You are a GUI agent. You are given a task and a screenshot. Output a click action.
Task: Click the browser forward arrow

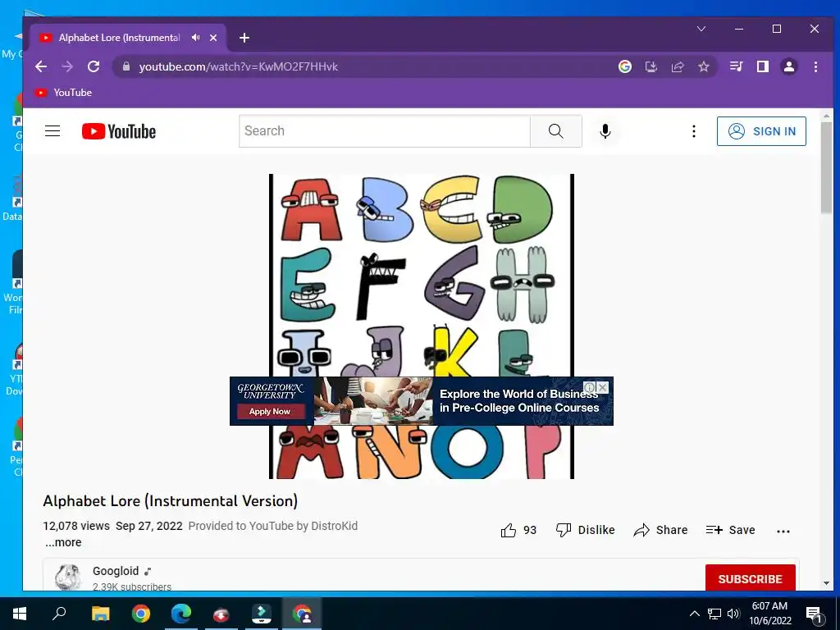pos(67,66)
